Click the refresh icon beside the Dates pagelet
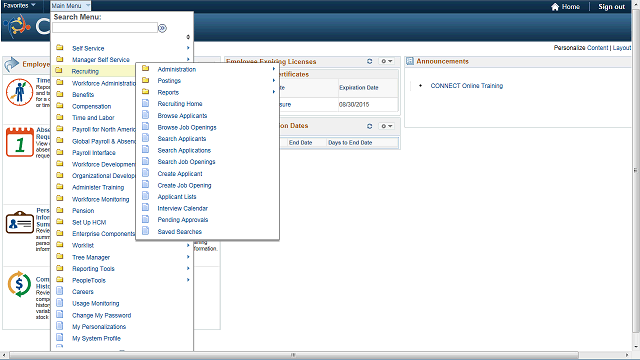 tap(369, 126)
